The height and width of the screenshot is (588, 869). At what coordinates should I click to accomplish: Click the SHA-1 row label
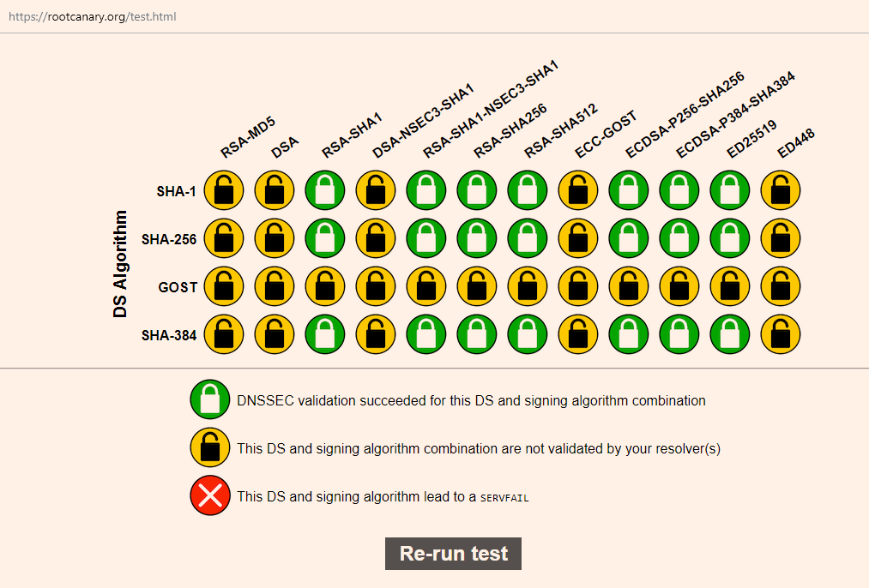click(x=176, y=191)
